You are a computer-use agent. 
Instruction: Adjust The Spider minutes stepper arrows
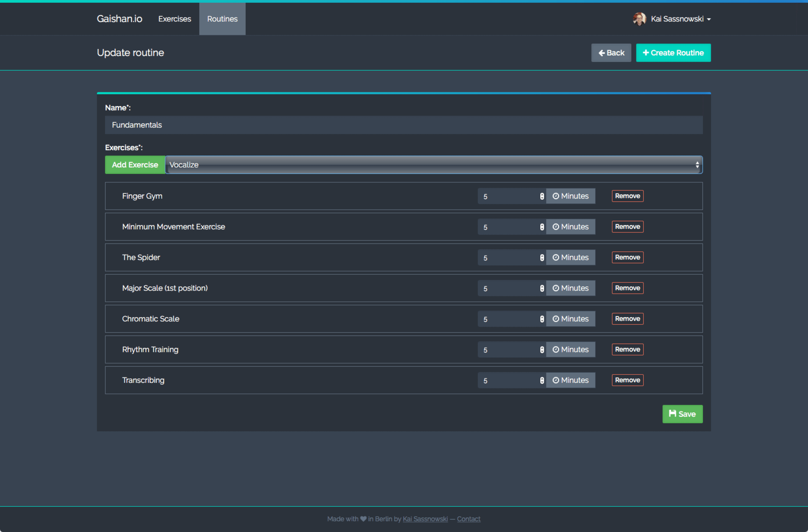click(x=542, y=257)
